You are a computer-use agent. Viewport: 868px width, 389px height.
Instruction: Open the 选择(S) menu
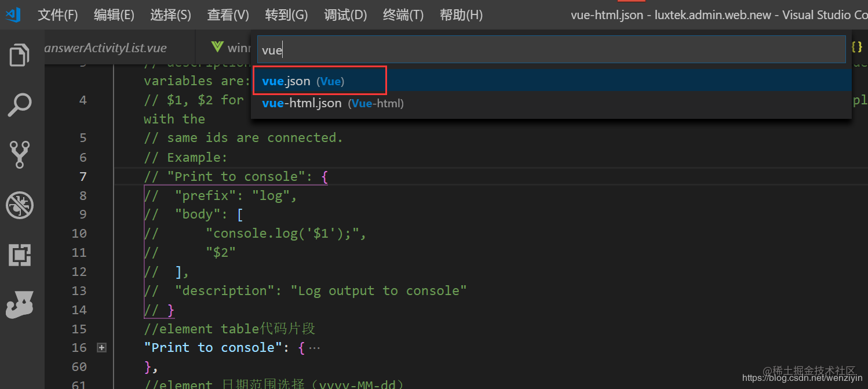pyautogui.click(x=170, y=14)
